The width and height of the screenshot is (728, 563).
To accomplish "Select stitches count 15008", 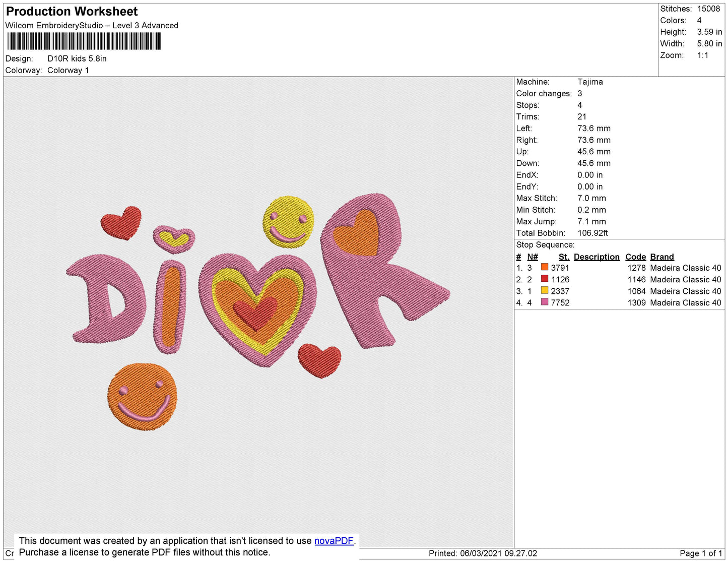I will 708,9.
